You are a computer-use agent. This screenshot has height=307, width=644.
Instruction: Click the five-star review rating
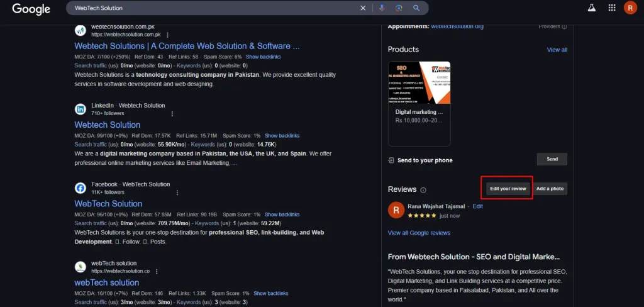click(x=422, y=215)
